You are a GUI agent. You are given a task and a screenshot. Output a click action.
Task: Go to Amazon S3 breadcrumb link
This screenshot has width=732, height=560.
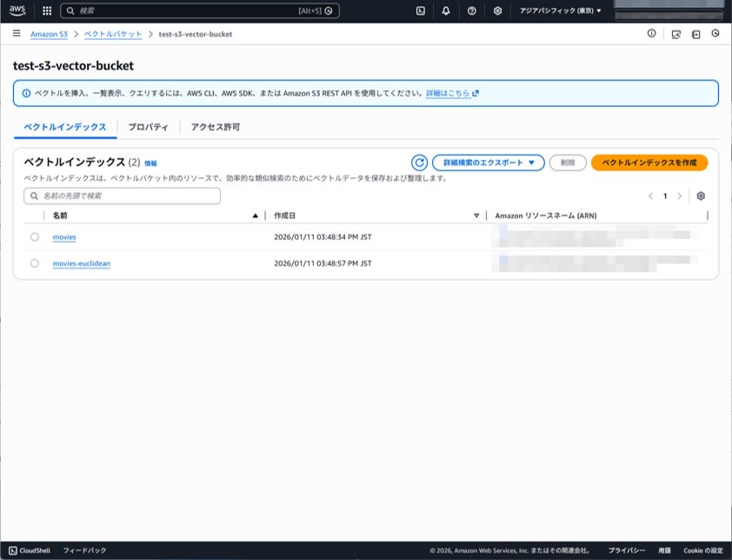49,34
